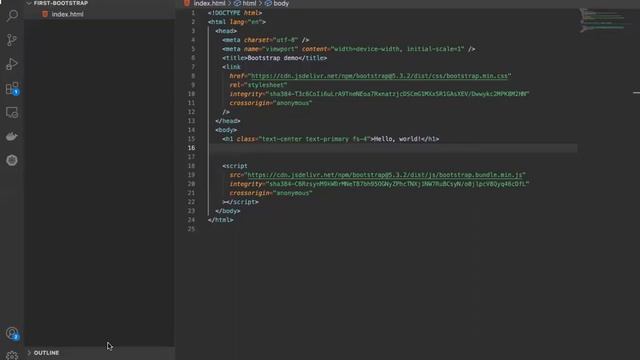Click the index.html breadcrumb
Viewport: 640px width, 360px height.
(x=209, y=3)
